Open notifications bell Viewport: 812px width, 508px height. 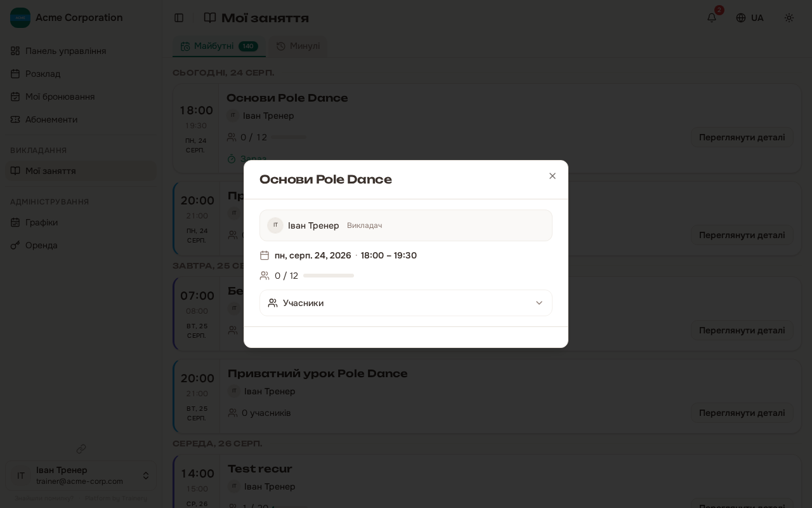(712, 18)
